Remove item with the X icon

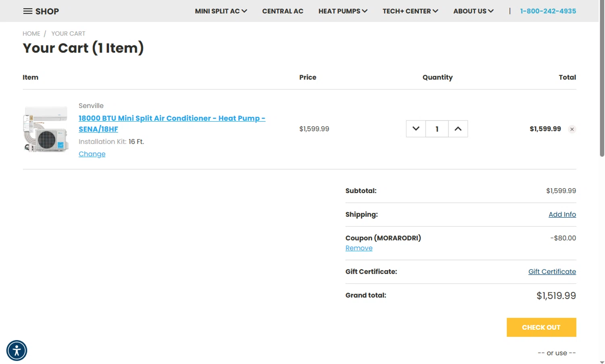click(x=572, y=129)
